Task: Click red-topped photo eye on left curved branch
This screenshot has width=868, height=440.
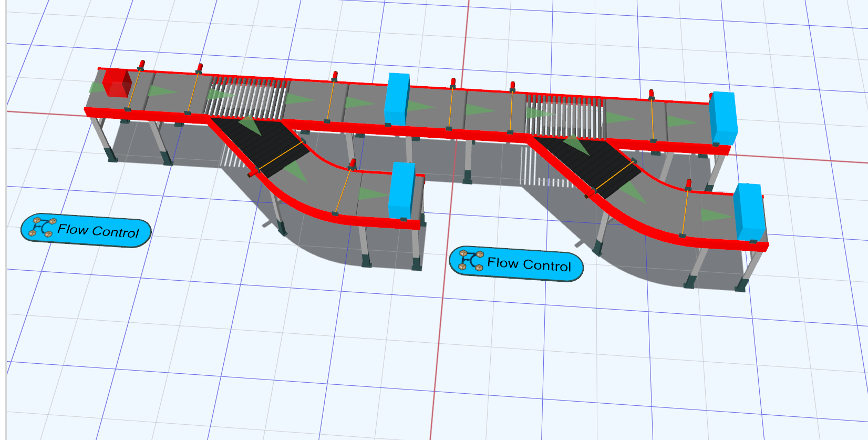Action: click(x=353, y=163)
